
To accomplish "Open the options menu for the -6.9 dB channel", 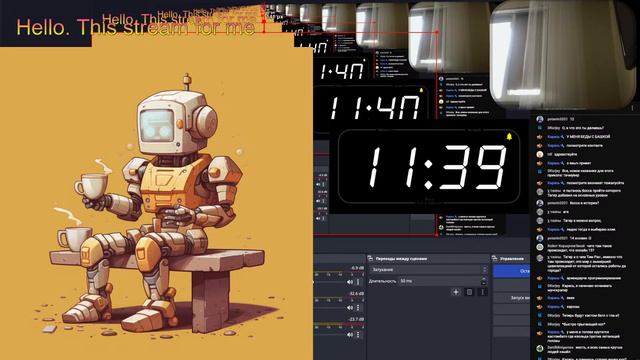I will (x=358, y=282).
